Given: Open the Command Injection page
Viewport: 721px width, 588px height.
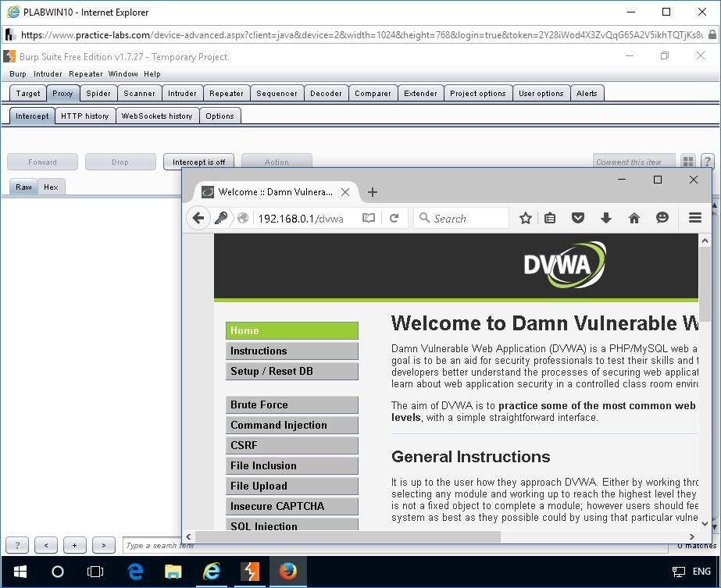Looking at the screenshot, I should pos(291,425).
